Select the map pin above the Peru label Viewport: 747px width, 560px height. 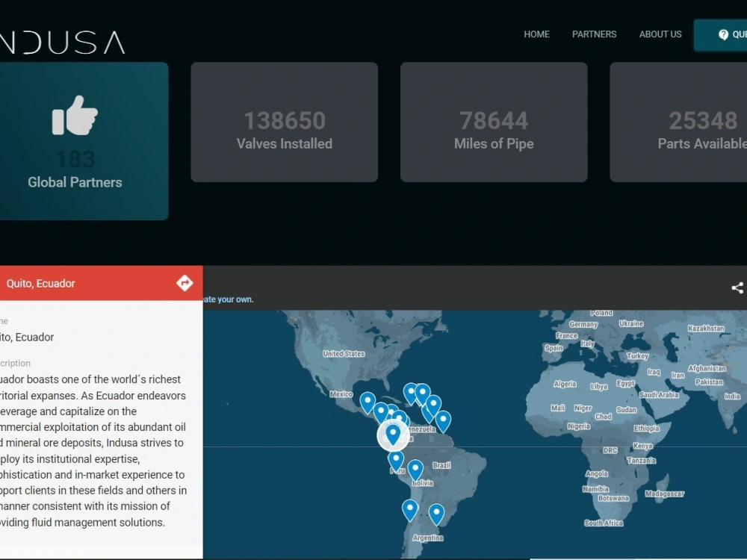click(x=396, y=461)
